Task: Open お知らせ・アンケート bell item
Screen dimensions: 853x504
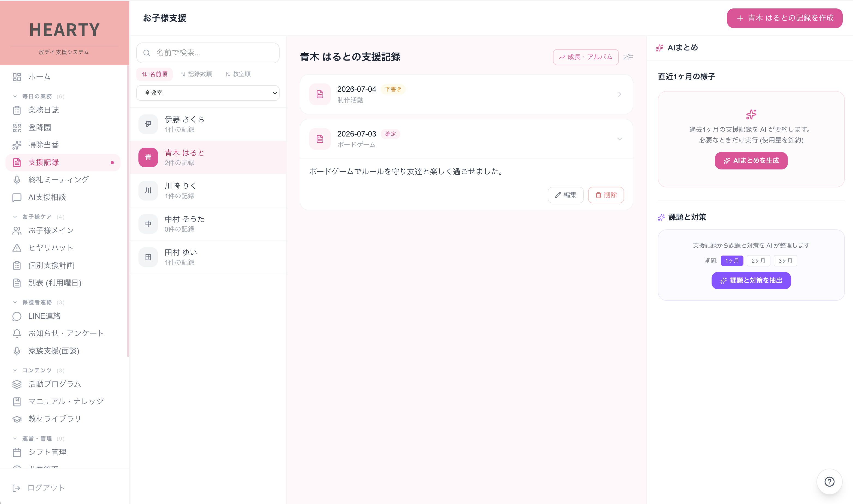Action: [x=63, y=333]
